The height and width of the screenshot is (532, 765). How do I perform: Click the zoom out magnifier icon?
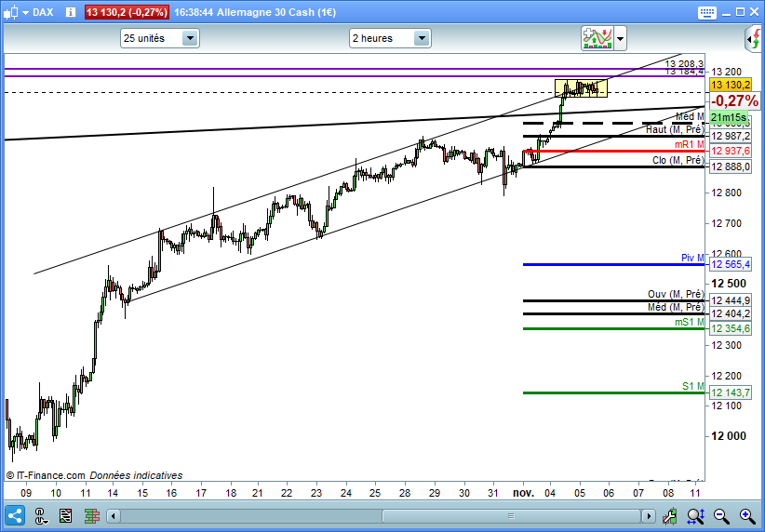(x=721, y=515)
